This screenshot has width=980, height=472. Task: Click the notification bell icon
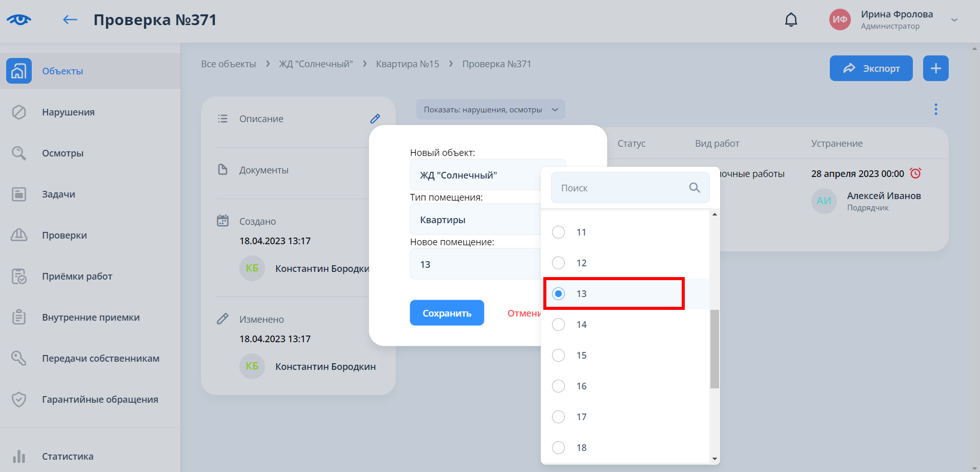(791, 20)
